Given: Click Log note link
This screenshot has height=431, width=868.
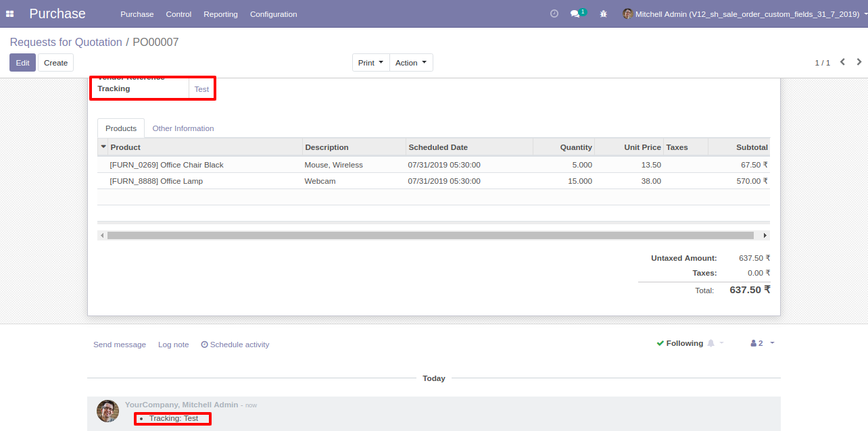Looking at the screenshot, I should click(x=174, y=345).
